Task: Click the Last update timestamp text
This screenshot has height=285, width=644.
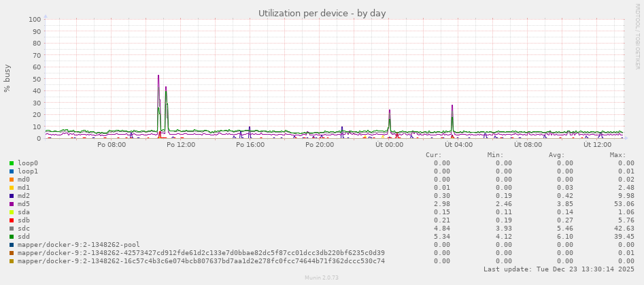Action: (x=559, y=269)
